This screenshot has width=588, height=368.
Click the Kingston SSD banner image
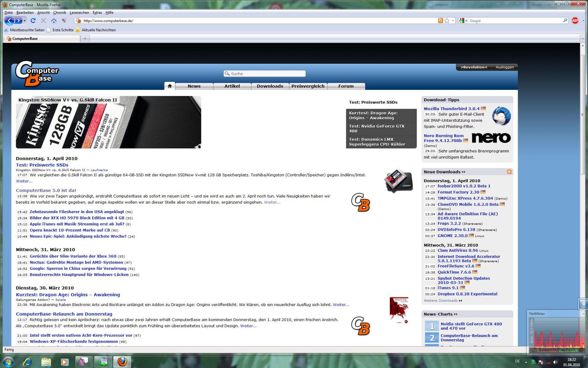pyautogui.click(x=108, y=122)
